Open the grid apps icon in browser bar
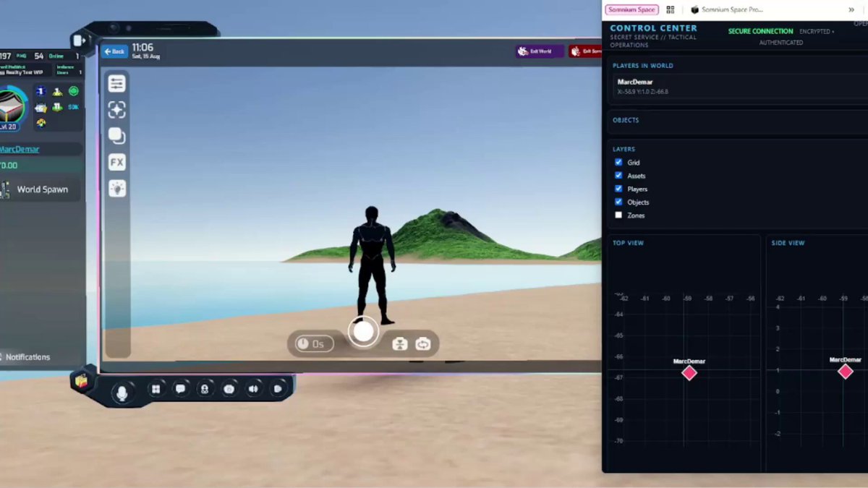This screenshot has width=868, height=488. coord(671,9)
